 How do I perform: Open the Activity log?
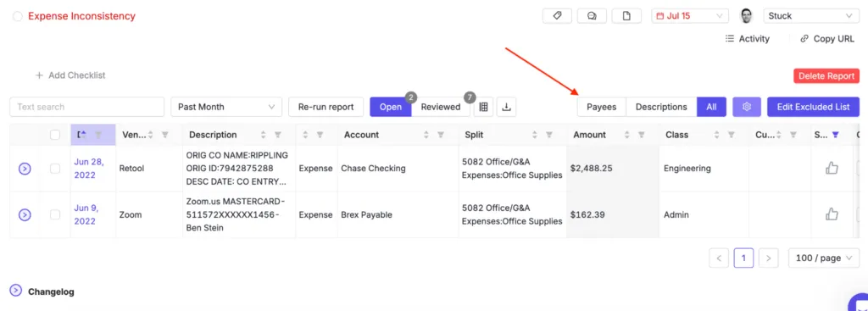point(748,39)
